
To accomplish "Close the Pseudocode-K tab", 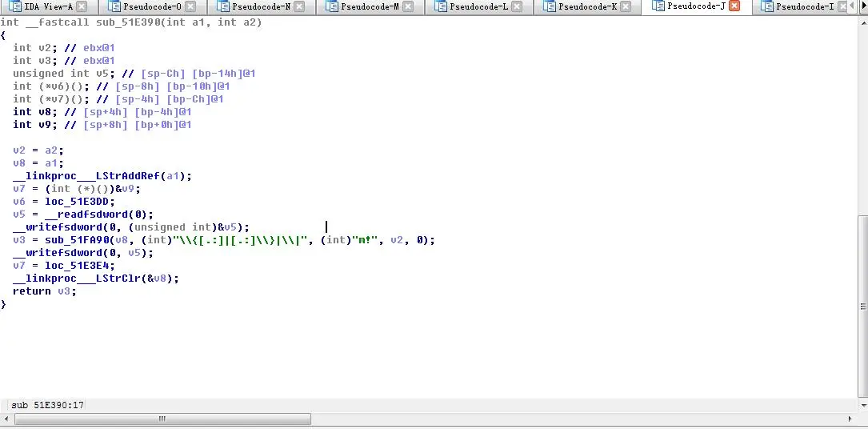I will click(626, 6).
